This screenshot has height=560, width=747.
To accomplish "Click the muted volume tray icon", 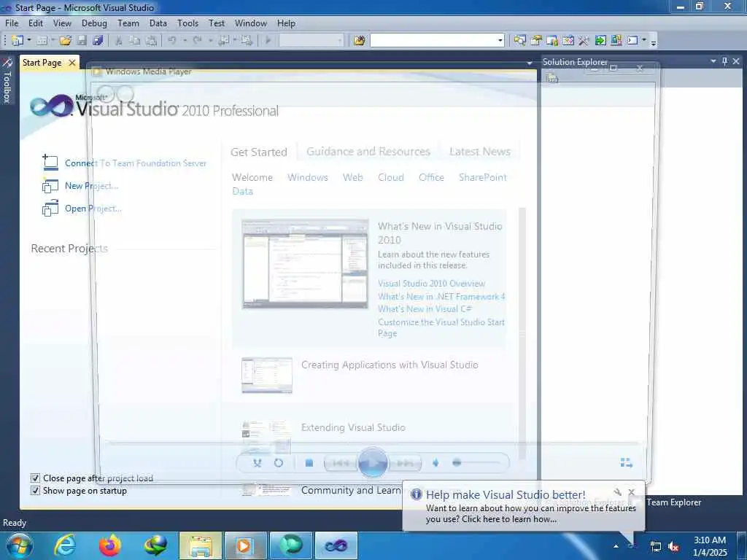I will pyautogui.click(x=673, y=547).
